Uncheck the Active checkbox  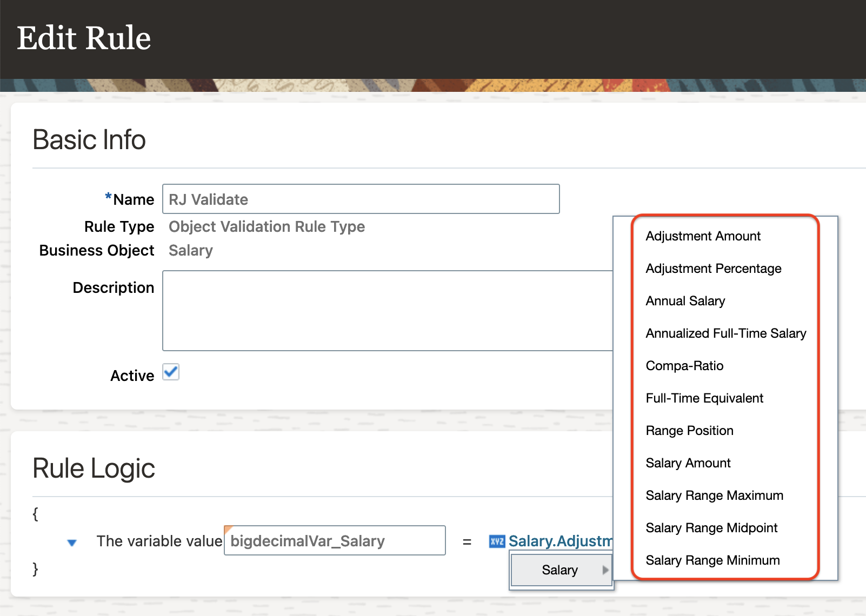(171, 372)
